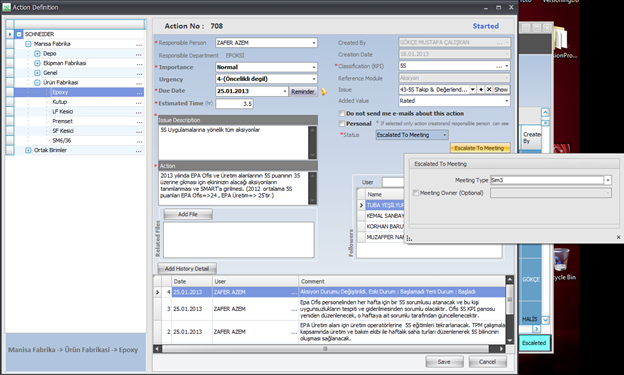This screenshot has width=624, height=375.
Task: Click the Comment column header in history
Action: click(x=402, y=281)
